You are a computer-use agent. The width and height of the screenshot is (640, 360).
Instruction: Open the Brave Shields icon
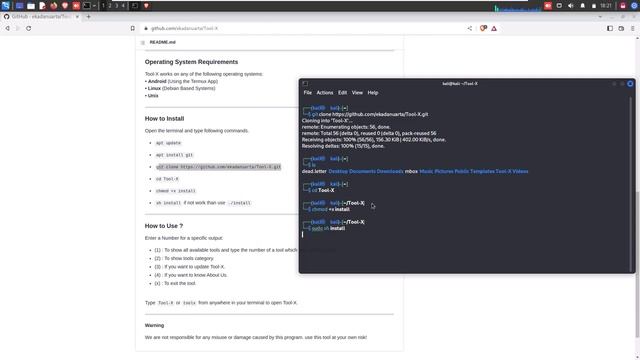tap(483, 29)
